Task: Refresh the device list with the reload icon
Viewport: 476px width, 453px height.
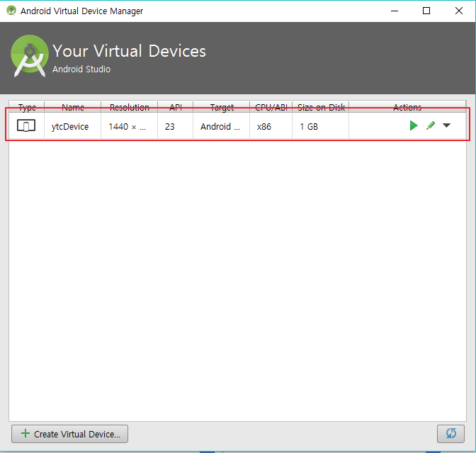Action: [x=450, y=434]
